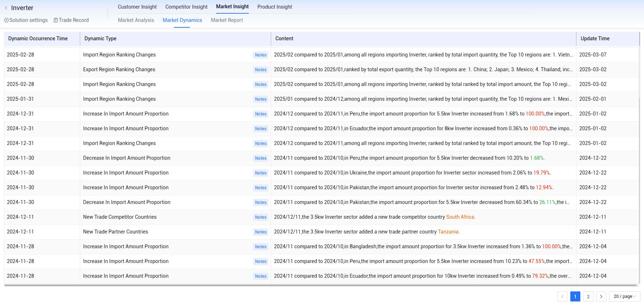Go to next page arrow

[601, 296]
